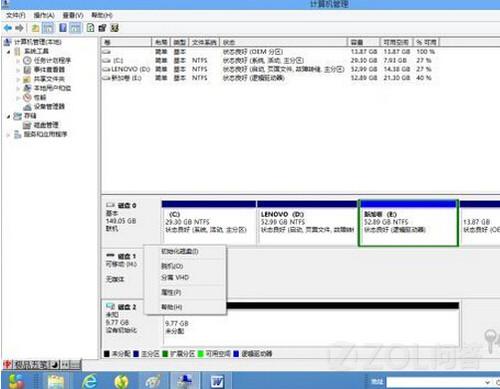Collapse the 存储 tree node

tap(8, 116)
